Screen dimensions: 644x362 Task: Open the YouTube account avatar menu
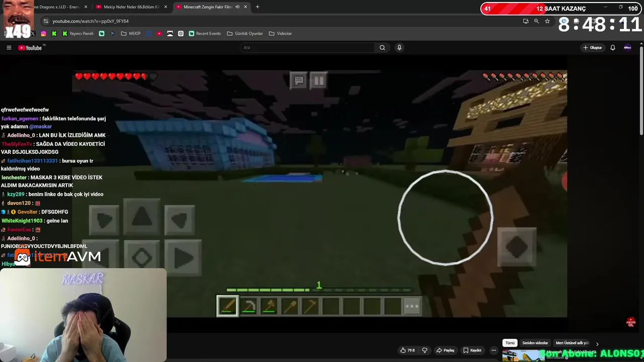point(627,48)
